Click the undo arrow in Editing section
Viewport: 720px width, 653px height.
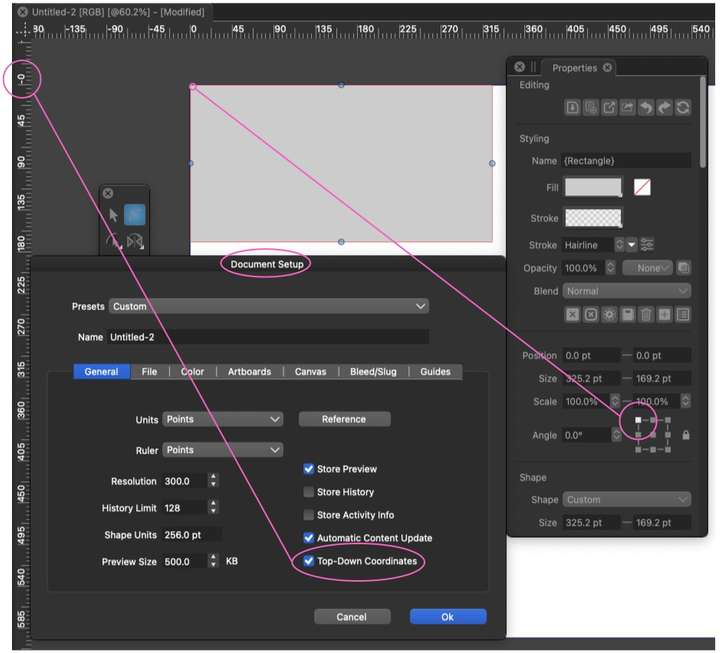[x=646, y=108]
